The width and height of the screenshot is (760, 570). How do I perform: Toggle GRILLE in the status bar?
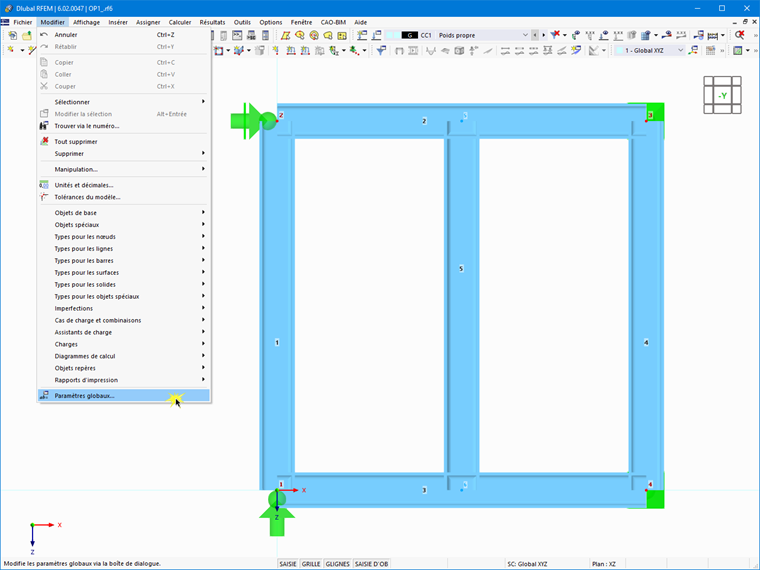click(x=311, y=564)
